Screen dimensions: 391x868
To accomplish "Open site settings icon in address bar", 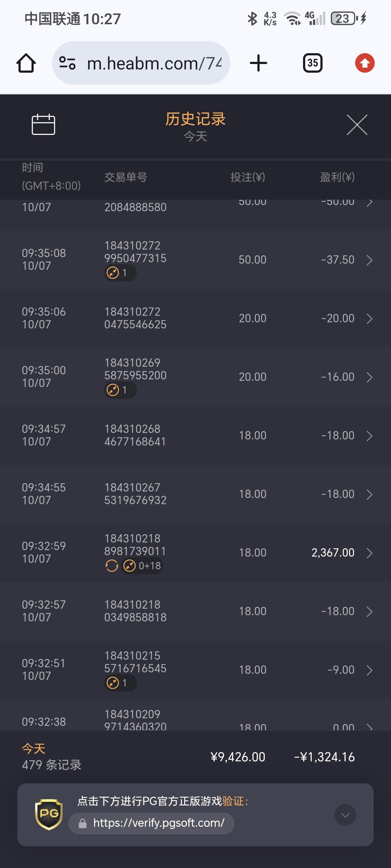I will click(x=67, y=63).
